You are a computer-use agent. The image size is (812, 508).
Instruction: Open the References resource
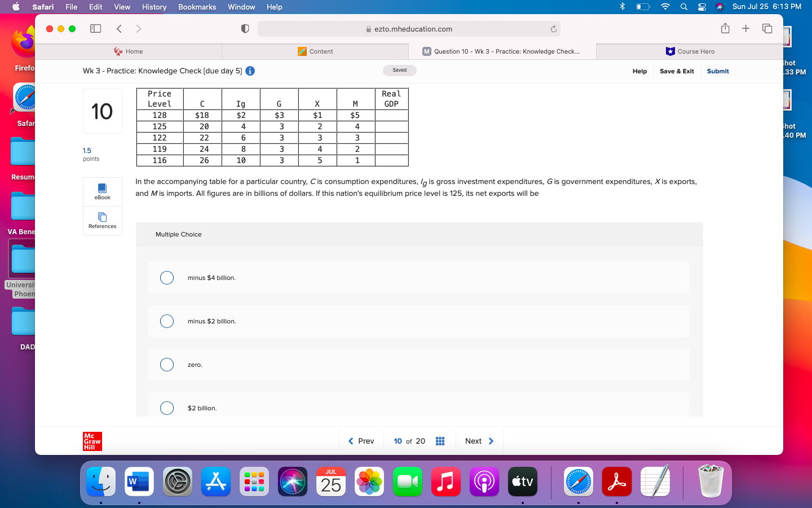tap(102, 221)
